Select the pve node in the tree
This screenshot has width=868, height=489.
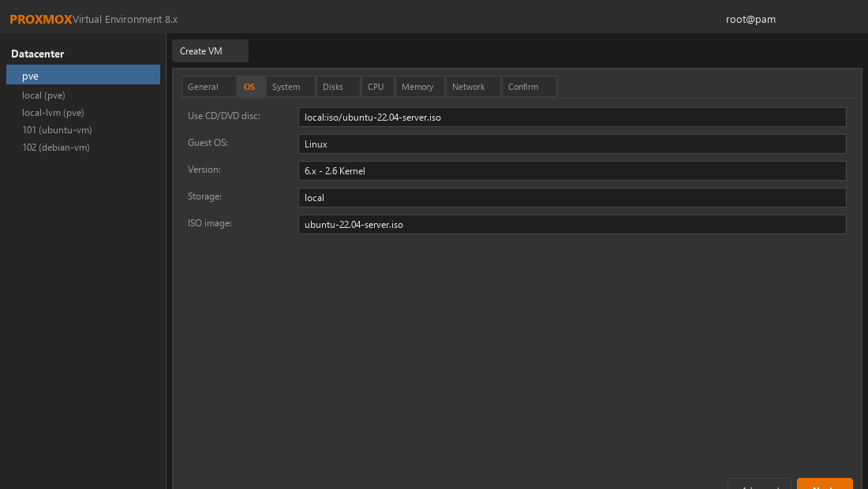point(83,76)
